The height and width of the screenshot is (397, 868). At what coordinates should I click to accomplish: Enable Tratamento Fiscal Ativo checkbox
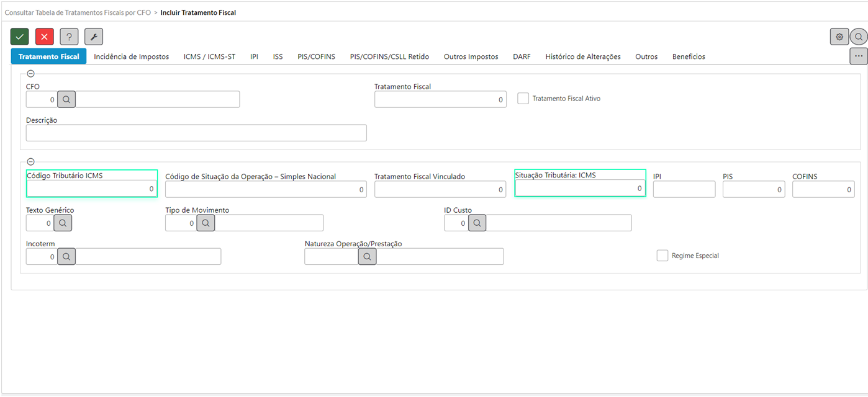[x=523, y=98]
